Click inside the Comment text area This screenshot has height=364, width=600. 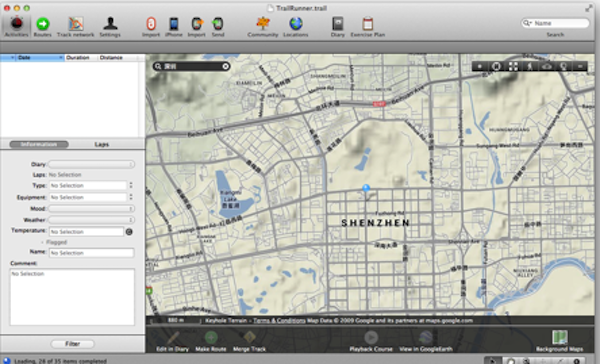pos(72,297)
